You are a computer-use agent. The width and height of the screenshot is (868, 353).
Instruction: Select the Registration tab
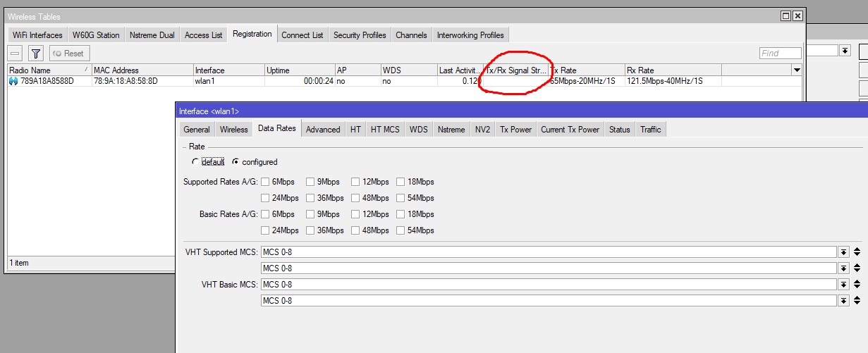tap(252, 34)
